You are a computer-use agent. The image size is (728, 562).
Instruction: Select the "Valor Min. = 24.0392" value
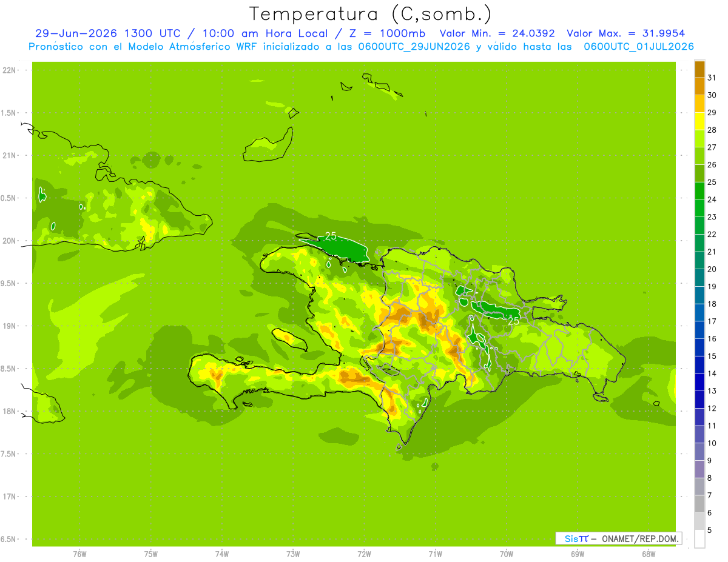click(497, 34)
